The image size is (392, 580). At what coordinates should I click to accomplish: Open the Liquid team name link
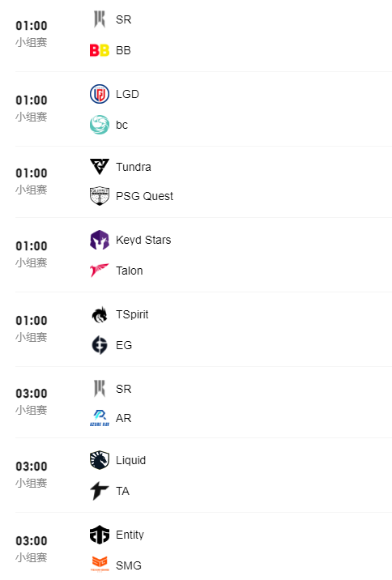click(130, 460)
